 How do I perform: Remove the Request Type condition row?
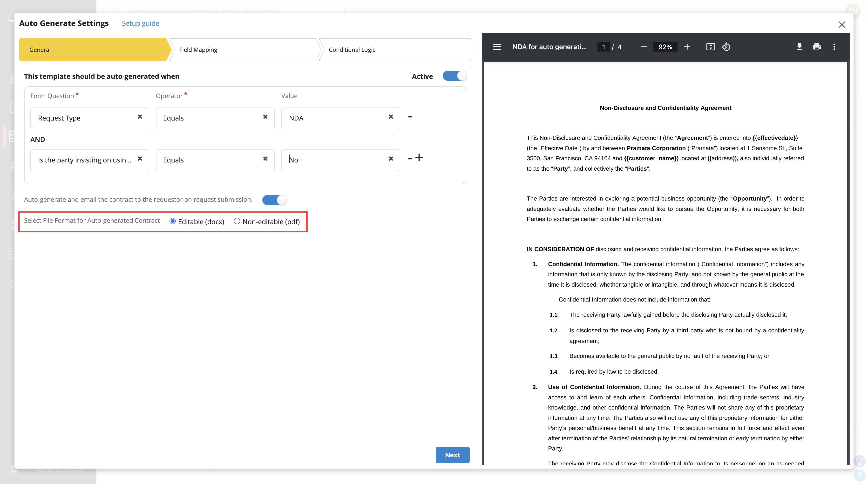410,117
